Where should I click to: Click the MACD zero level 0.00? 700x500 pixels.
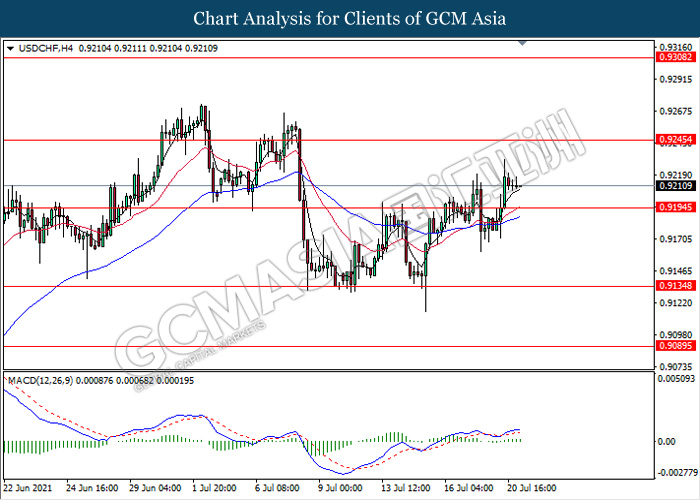click(667, 442)
